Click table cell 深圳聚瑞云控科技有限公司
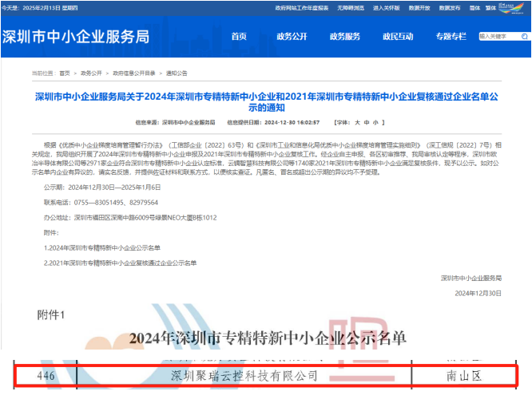The height and width of the screenshot is (411, 532). [x=244, y=376]
